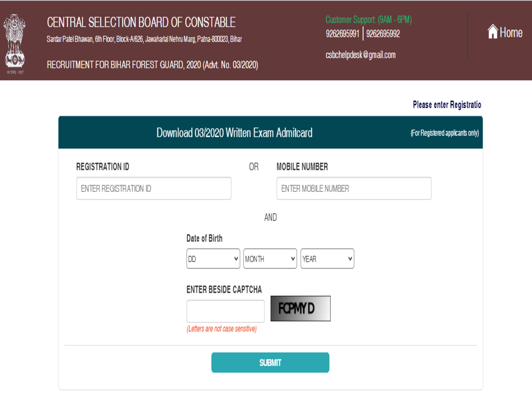Click the 'Letters are not case sensitive' note
Screen dimensions: 532x399
[221, 329]
